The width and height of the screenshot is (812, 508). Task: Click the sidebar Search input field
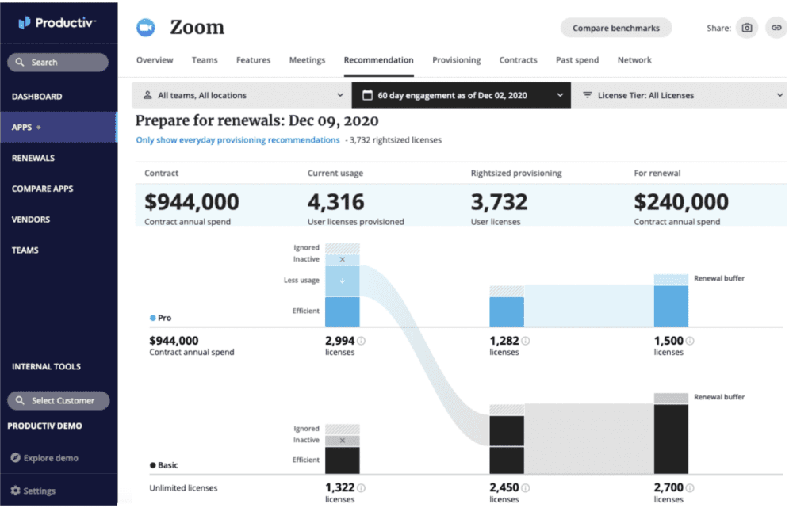[x=58, y=62]
